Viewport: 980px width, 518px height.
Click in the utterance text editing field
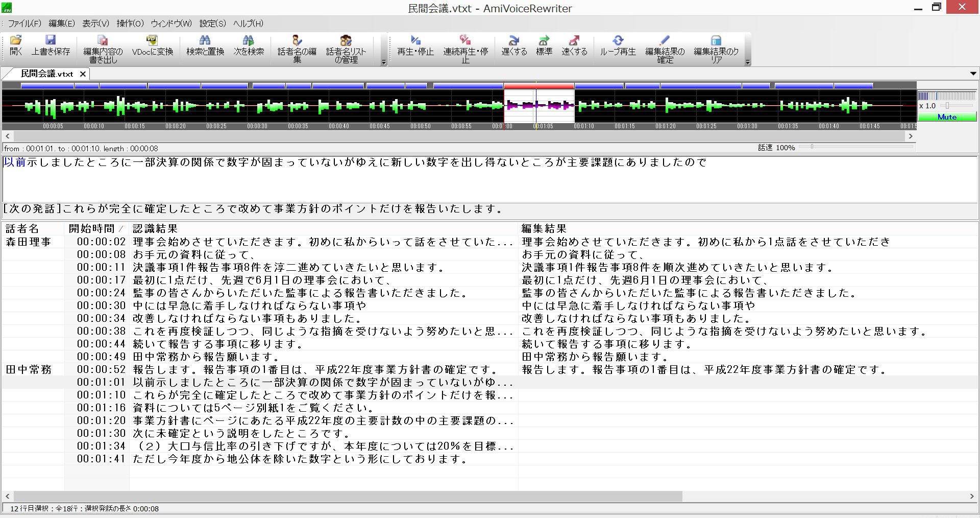coord(490,179)
